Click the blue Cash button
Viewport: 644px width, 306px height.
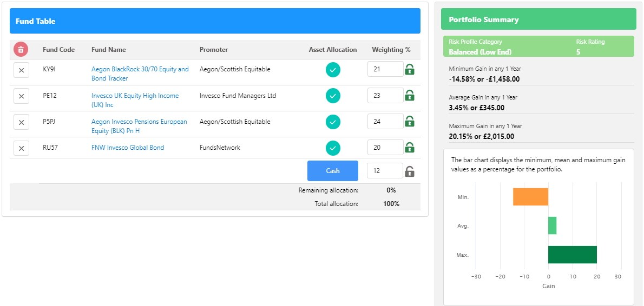[333, 171]
